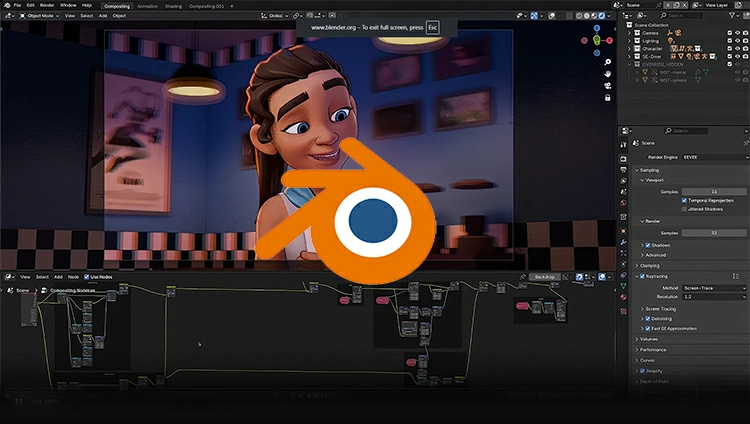The height and width of the screenshot is (424, 750).
Task: Click the Blender logo in the top menu bar
Action: [7, 5]
